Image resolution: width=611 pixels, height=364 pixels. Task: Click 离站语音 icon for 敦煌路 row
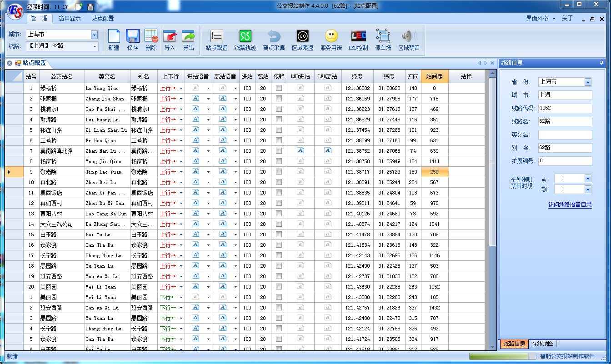[x=223, y=119]
